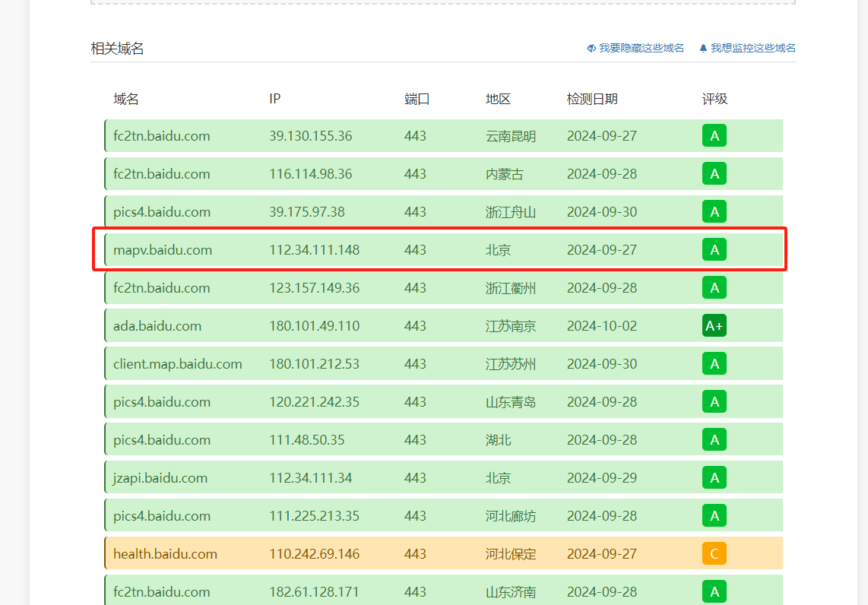The height and width of the screenshot is (605, 868).
Task: Click the region 内蒙古
Action: (x=504, y=174)
